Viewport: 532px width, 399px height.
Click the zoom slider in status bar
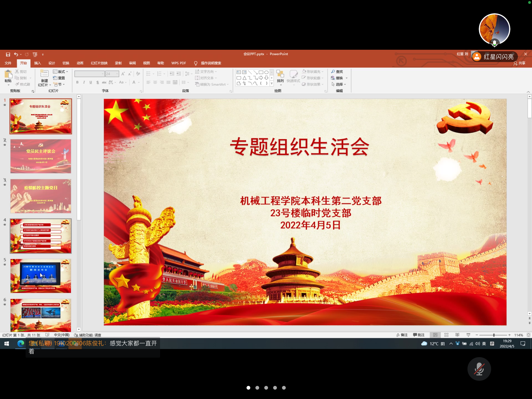click(494, 335)
